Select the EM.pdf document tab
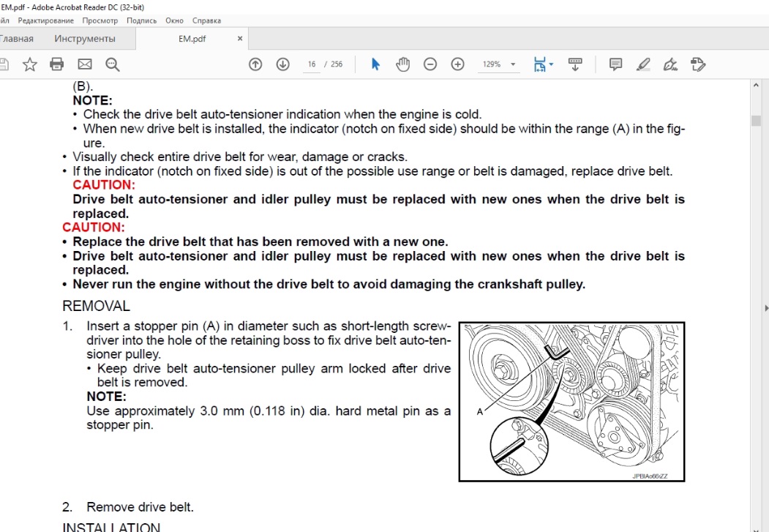The image size is (769, 532). [x=192, y=39]
